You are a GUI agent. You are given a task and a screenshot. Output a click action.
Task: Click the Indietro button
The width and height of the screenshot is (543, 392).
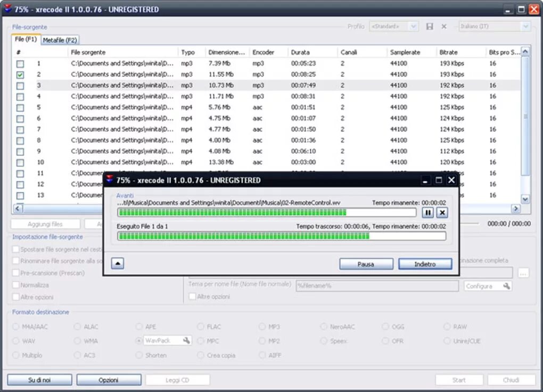click(x=425, y=264)
